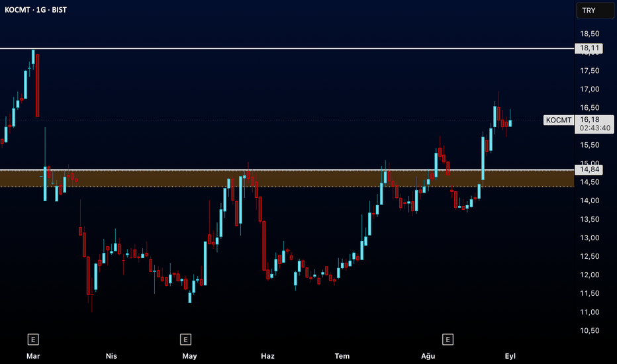This screenshot has width=617, height=364.
Task: Click the 15,50 price scale value
Action: point(589,145)
